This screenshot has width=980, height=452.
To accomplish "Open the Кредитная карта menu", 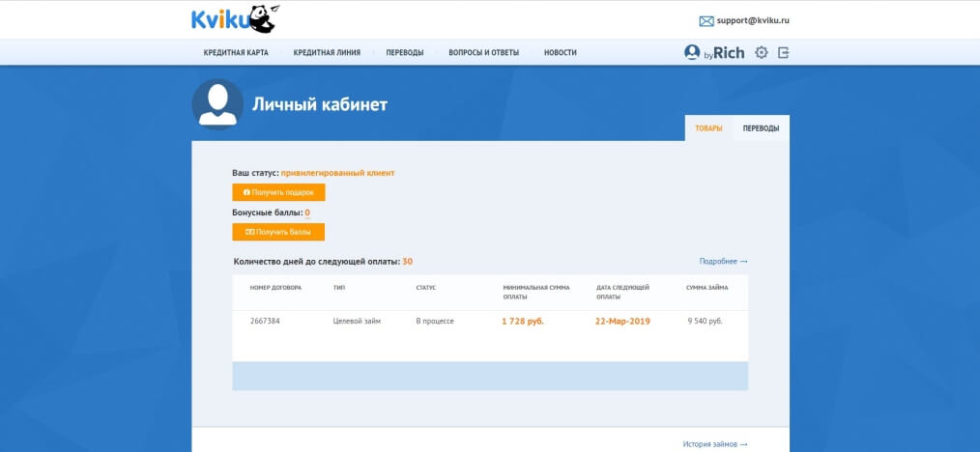I will (236, 53).
